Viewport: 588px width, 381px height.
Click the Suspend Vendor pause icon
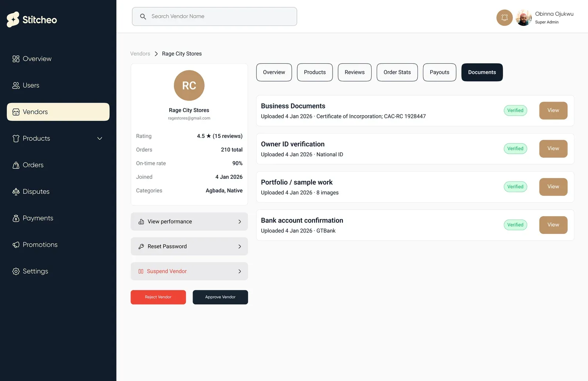[x=141, y=271]
